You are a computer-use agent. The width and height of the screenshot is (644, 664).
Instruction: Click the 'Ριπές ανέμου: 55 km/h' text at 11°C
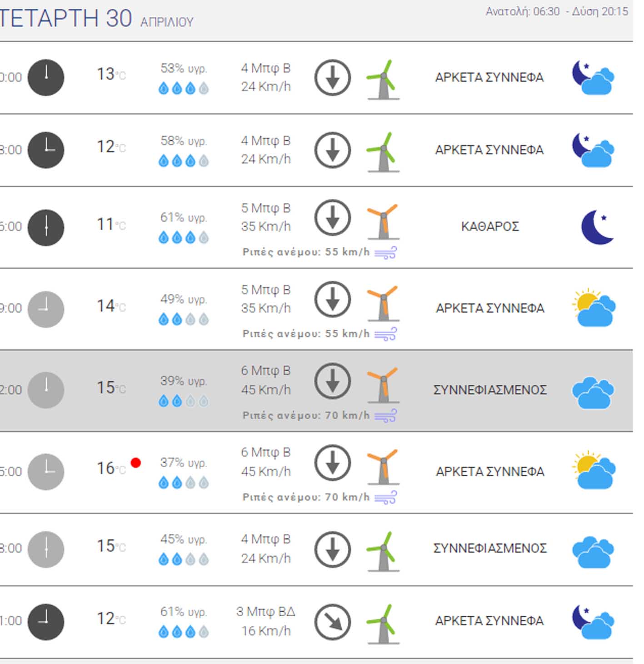[306, 252]
